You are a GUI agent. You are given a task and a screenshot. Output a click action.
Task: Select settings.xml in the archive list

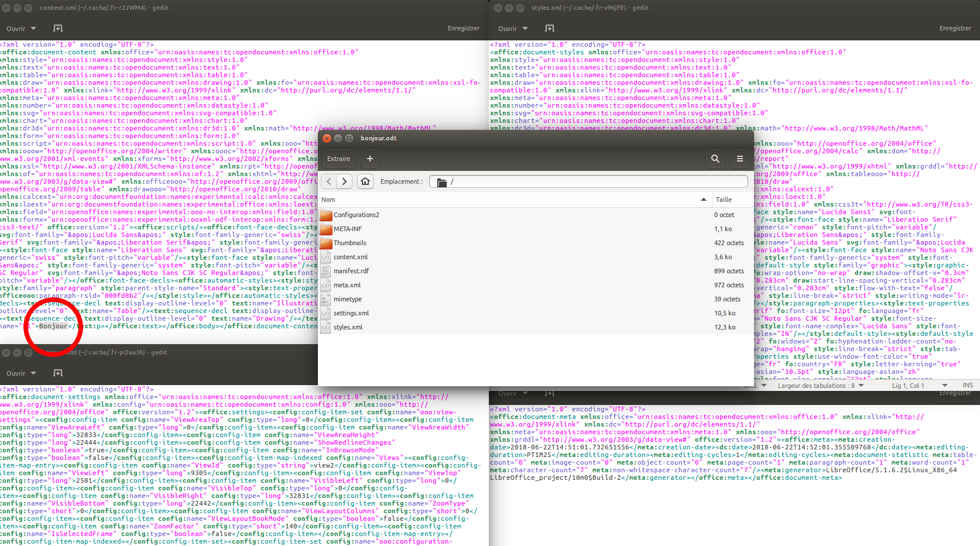point(536,313)
